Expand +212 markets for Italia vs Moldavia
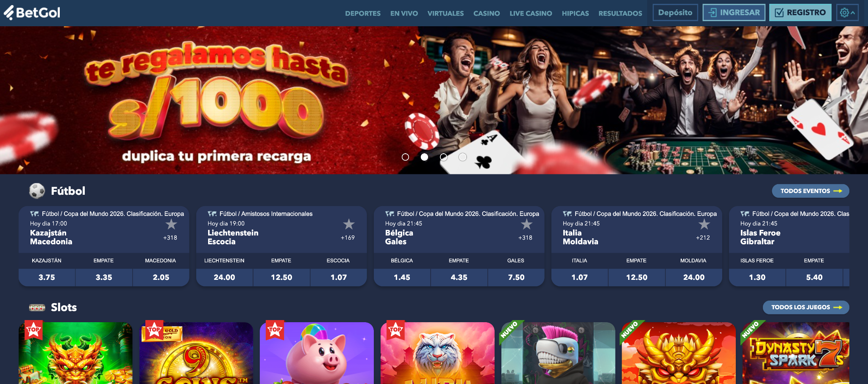 (x=703, y=238)
